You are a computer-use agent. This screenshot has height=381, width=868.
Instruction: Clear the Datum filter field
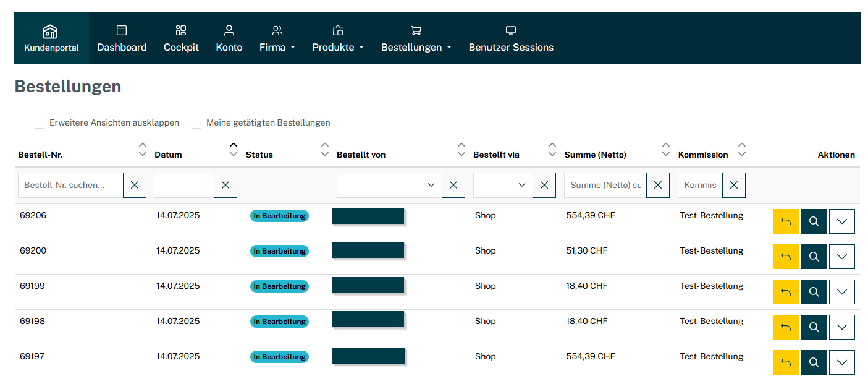(225, 185)
